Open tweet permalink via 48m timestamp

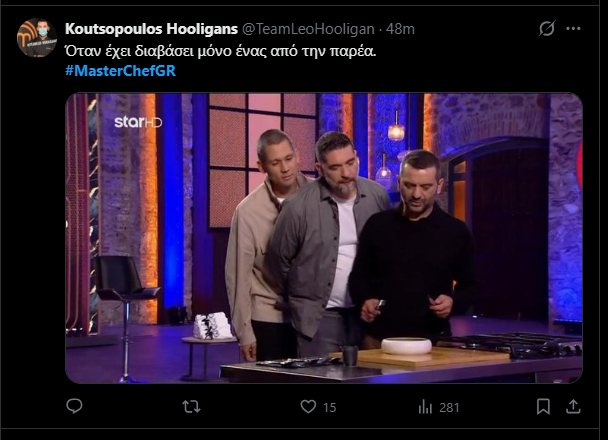400,29
